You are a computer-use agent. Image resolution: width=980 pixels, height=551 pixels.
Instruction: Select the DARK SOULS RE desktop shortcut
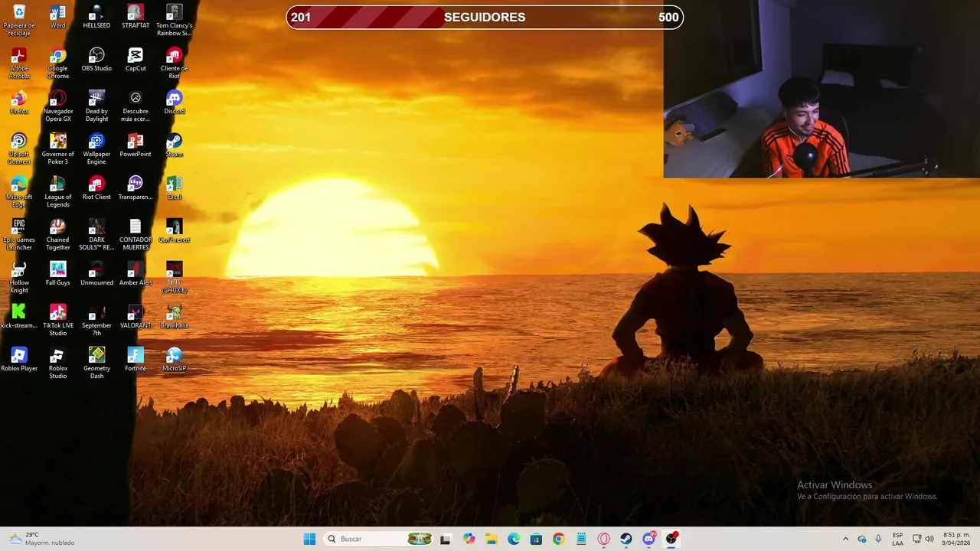[96, 235]
